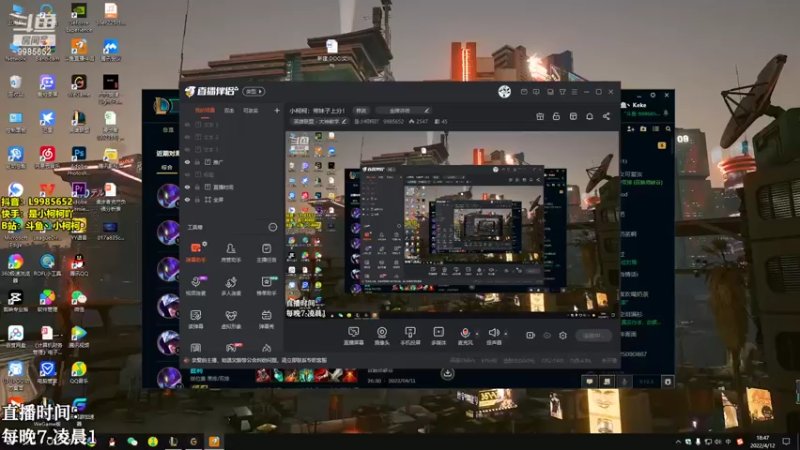Select the 直播时间 source row
Image resolution: width=800 pixels, height=450 pixels.
tap(232, 187)
